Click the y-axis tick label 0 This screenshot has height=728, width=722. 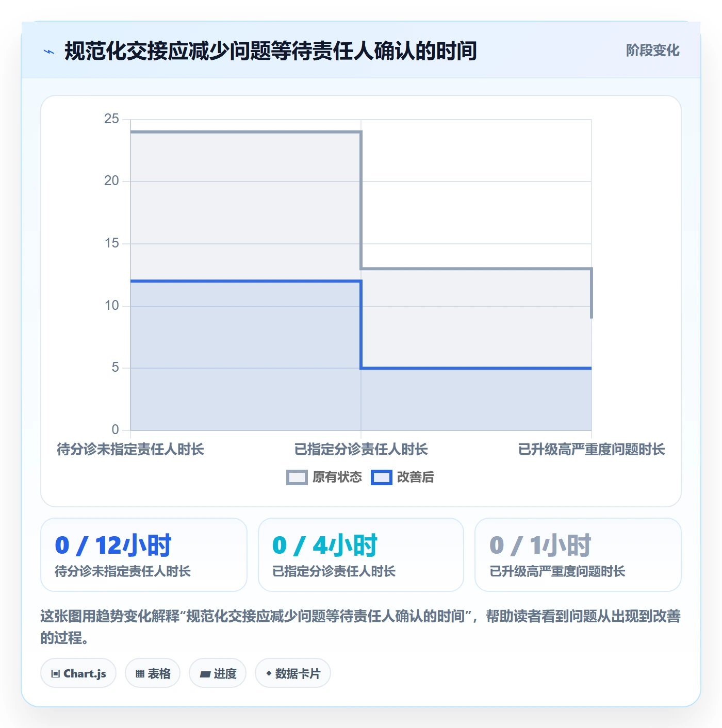(116, 429)
